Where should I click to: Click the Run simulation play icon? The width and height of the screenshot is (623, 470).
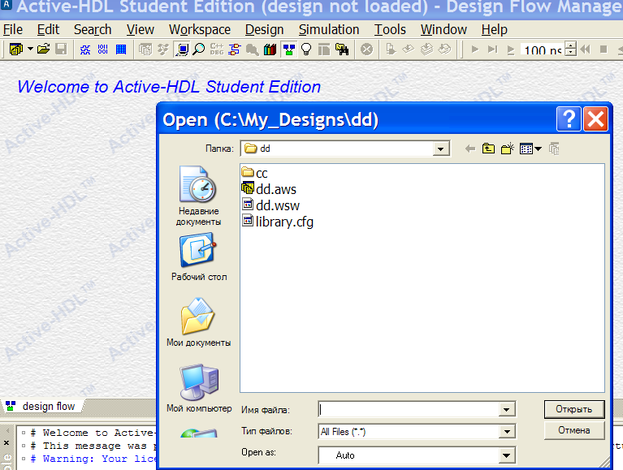(474, 49)
